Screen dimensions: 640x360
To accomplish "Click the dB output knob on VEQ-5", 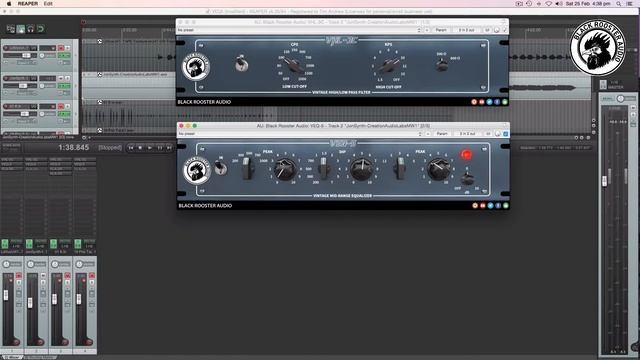I will pos(467,178).
